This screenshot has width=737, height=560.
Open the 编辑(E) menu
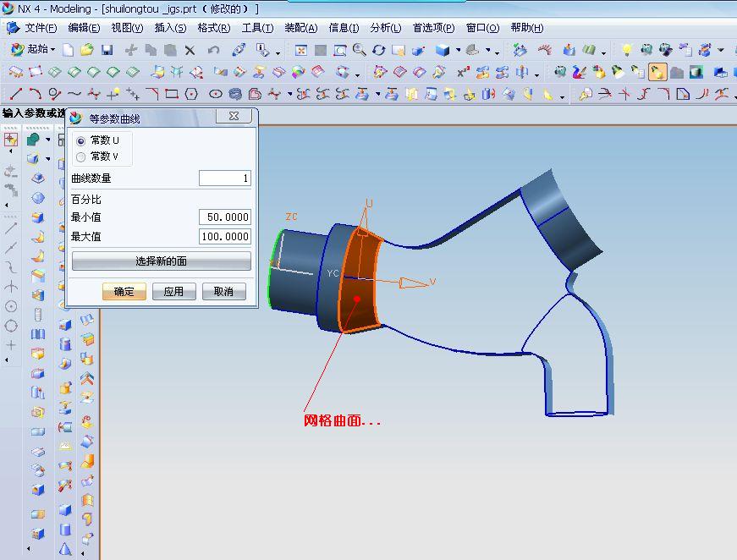click(x=84, y=28)
